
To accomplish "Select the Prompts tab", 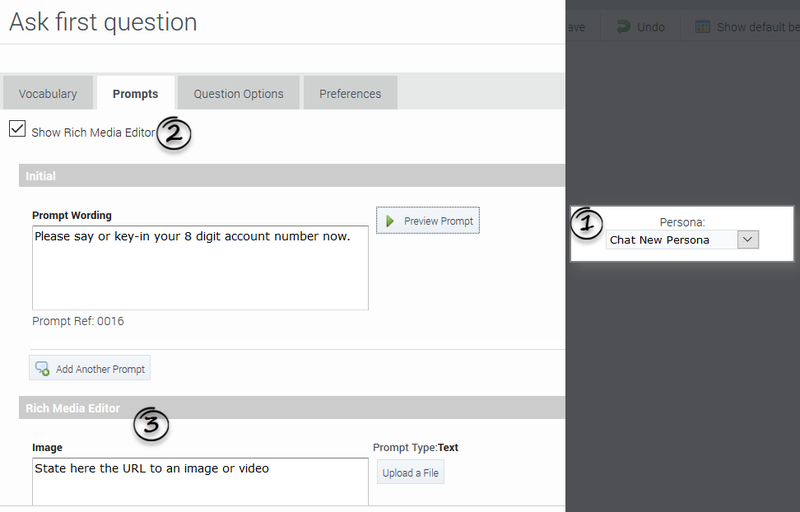I will 135,94.
